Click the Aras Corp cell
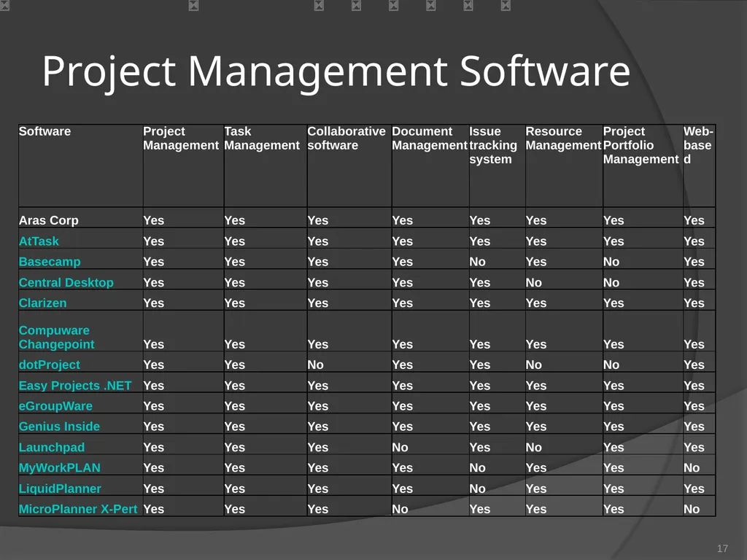Image resolution: width=747 pixels, height=560 pixels. [80, 217]
